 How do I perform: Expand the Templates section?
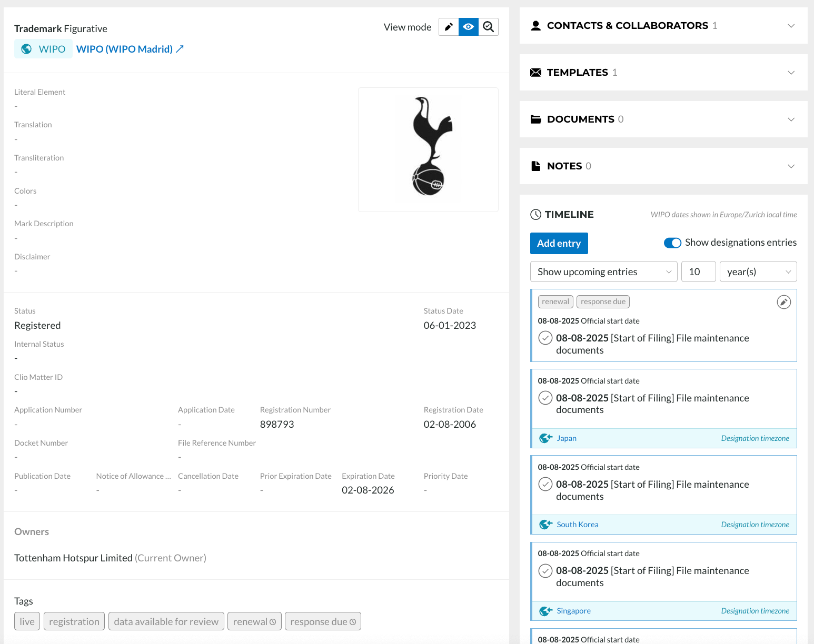click(x=791, y=73)
